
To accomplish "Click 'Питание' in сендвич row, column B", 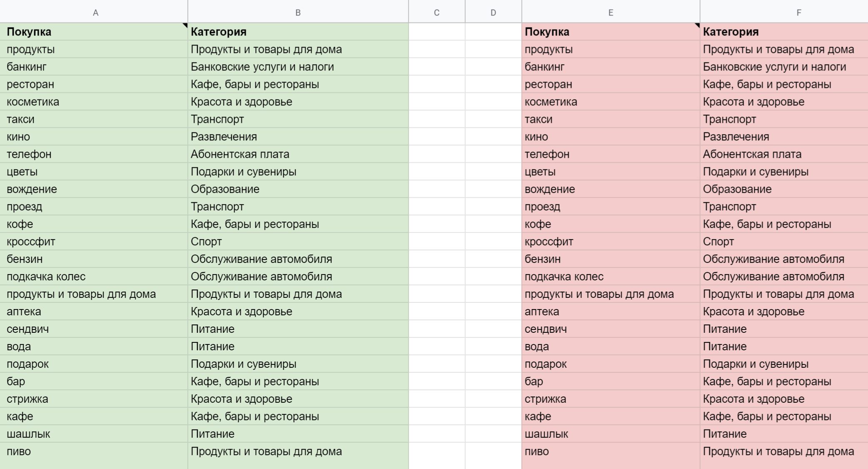I will (298, 329).
